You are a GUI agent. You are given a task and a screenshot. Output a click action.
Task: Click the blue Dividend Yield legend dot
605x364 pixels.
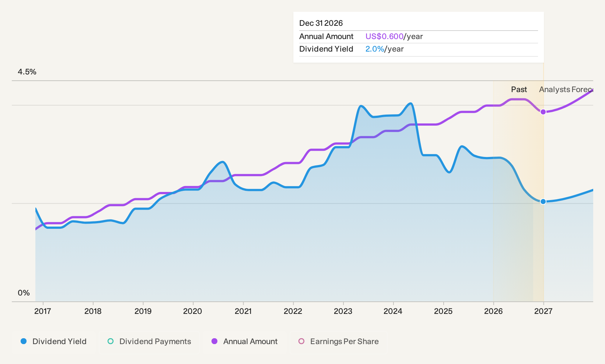point(24,341)
